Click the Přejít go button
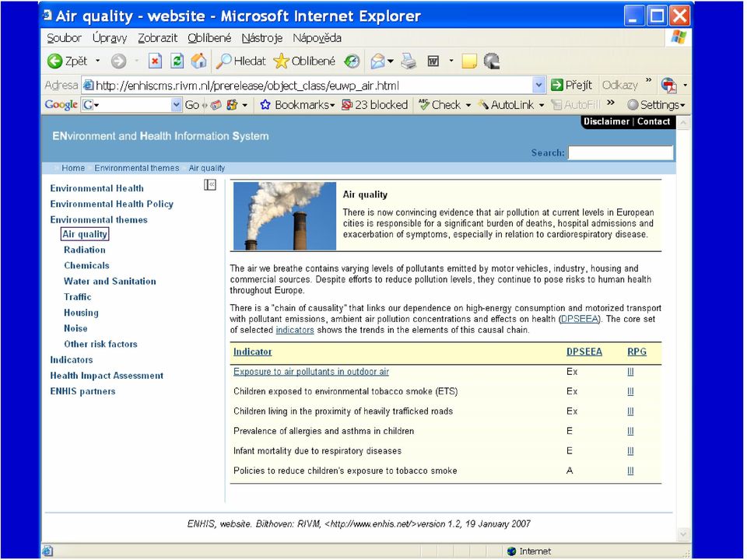 tap(571, 86)
